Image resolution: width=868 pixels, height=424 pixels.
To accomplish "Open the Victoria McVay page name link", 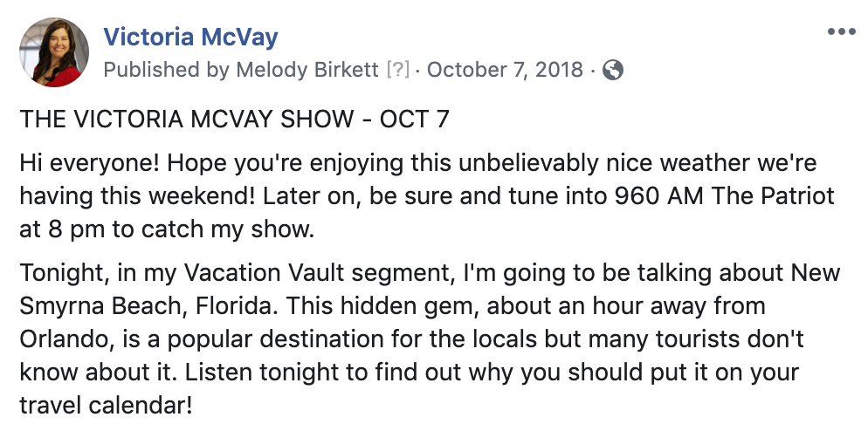I will tap(190, 37).
